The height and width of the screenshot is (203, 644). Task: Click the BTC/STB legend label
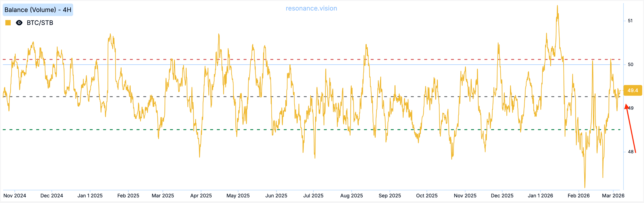click(40, 23)
